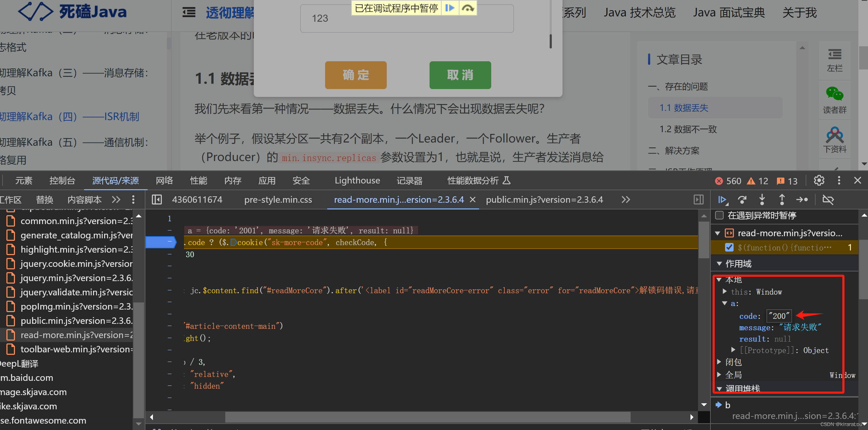Collapse read-more.min.js breakpoints group
Screen dimensions: 868x430
pos(718,234)
